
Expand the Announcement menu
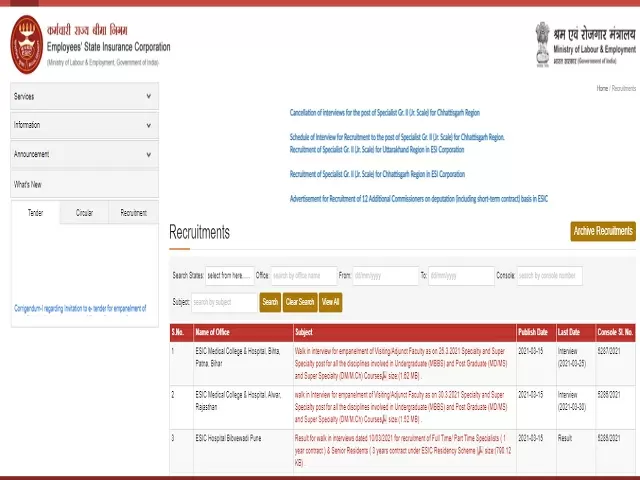(x=148, y=155)
